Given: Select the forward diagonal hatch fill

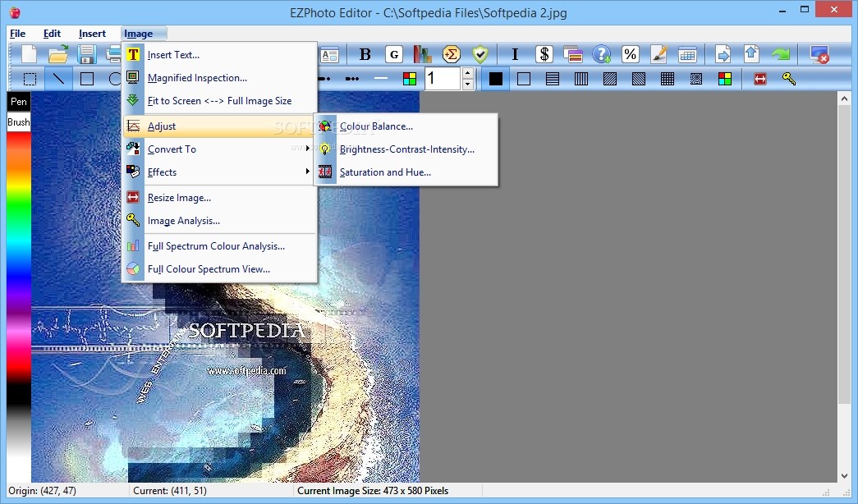Looking at the screenshot, I should pyautogui.click(x=610, y=79).
